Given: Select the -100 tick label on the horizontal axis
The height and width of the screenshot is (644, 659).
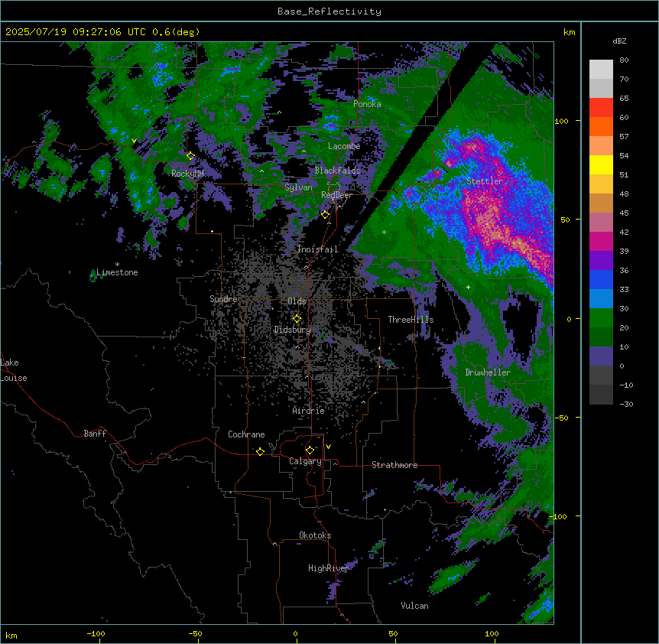Looking at the screenshot, I should click(x=96, y=634).
